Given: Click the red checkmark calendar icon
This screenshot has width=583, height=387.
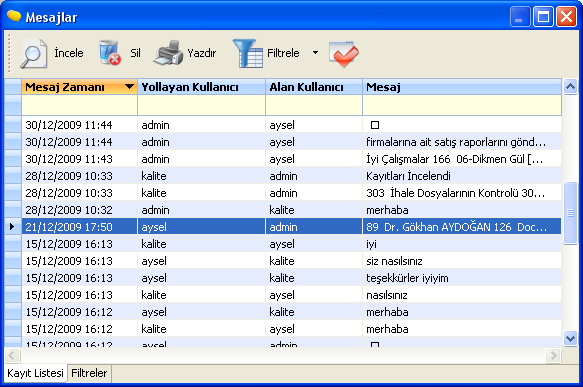Looking at the screenshot, I should coord(344,54).
